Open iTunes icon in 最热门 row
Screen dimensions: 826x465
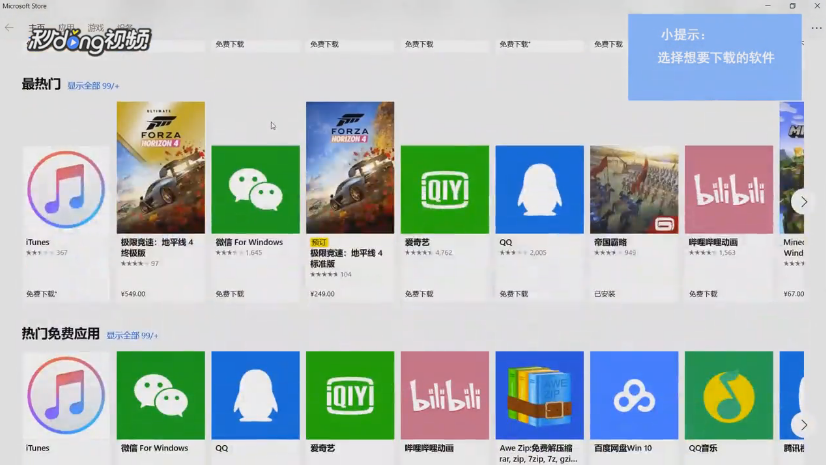point(66,190)
